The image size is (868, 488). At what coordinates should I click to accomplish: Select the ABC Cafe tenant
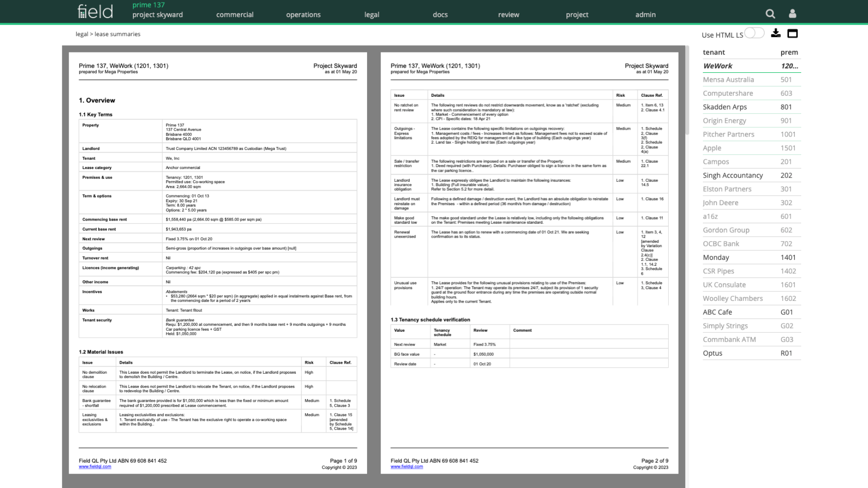coord(751,312)
